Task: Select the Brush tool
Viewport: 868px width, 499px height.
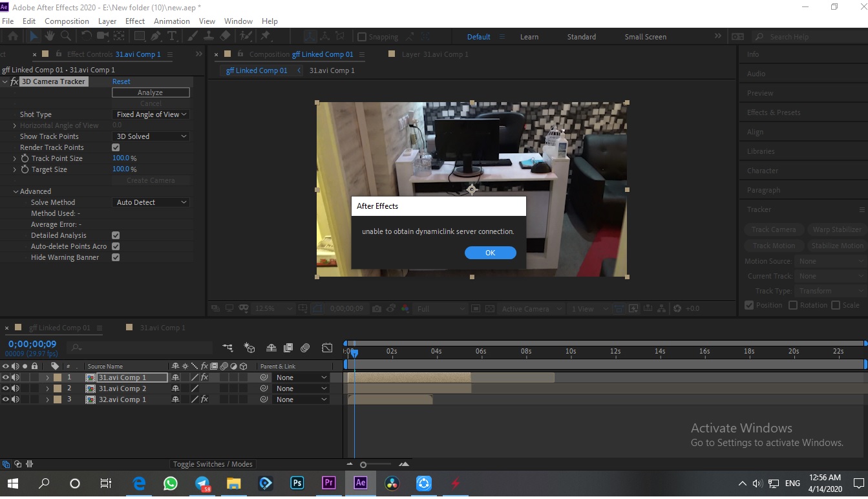Action: [193, 36]
